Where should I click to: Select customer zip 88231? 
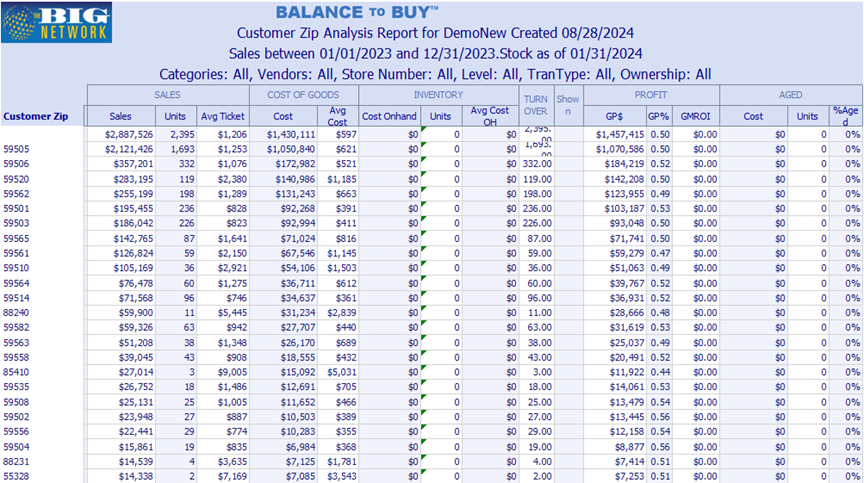17,462
